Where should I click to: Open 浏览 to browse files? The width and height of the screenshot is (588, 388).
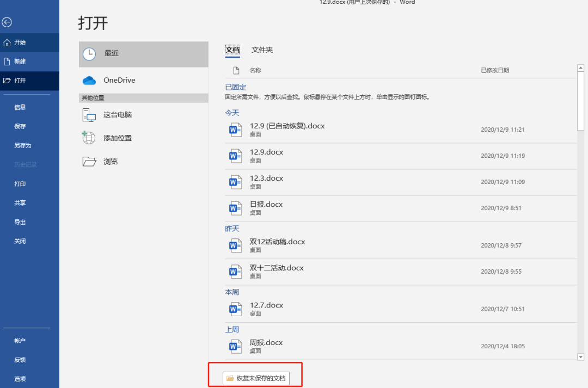click(x=144, y=162)
